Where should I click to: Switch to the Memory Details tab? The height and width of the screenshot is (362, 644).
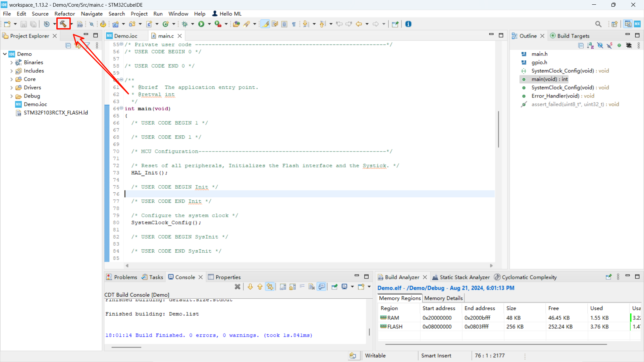click(443, 298)
